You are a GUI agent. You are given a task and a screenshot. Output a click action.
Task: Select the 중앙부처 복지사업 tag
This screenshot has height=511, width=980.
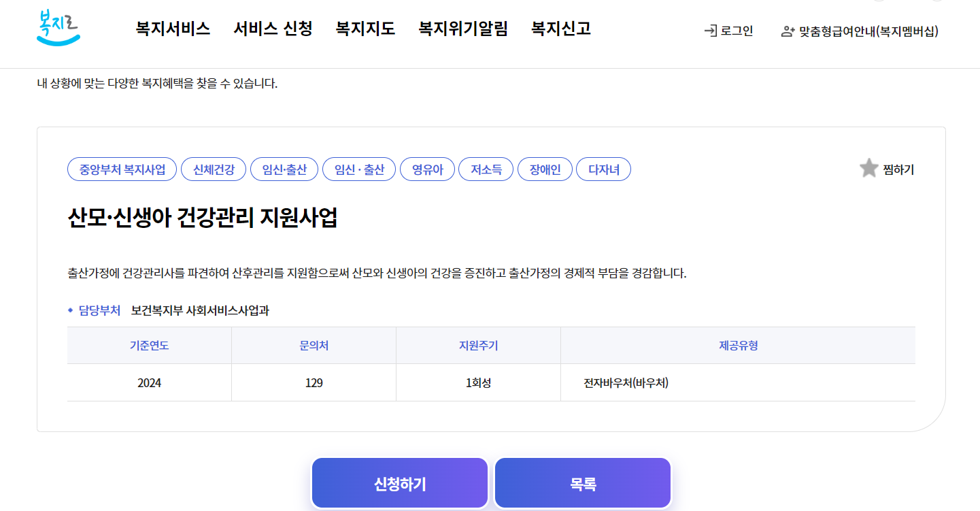121,169
